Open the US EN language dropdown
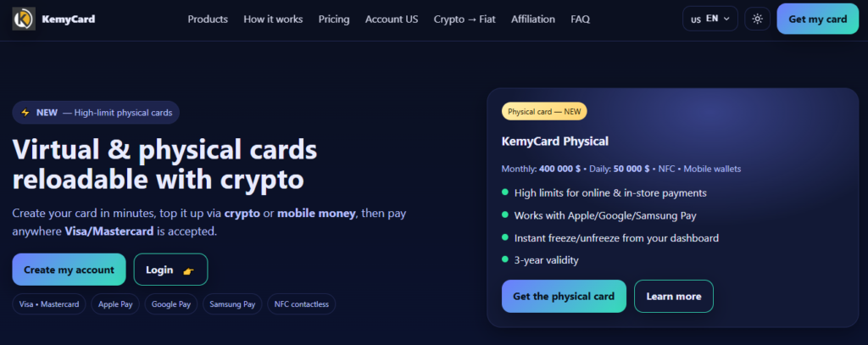The width and height of the screenshot is (868, 345). coord(709,19)
